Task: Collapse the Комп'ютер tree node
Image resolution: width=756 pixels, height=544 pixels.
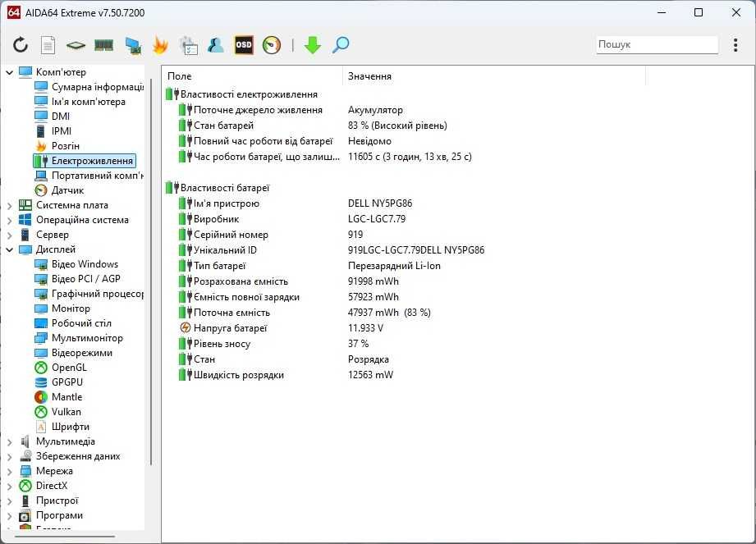Action: tap(9, 72)
